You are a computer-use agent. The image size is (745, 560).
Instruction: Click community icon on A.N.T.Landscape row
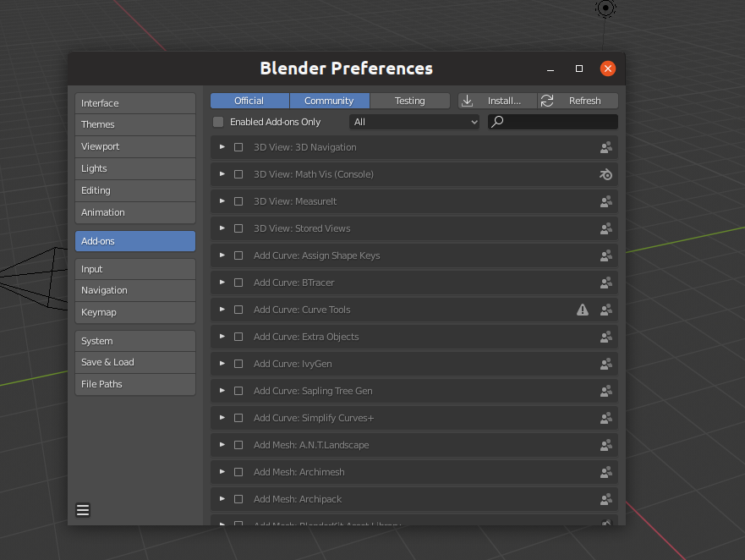(x=605, y=446)
